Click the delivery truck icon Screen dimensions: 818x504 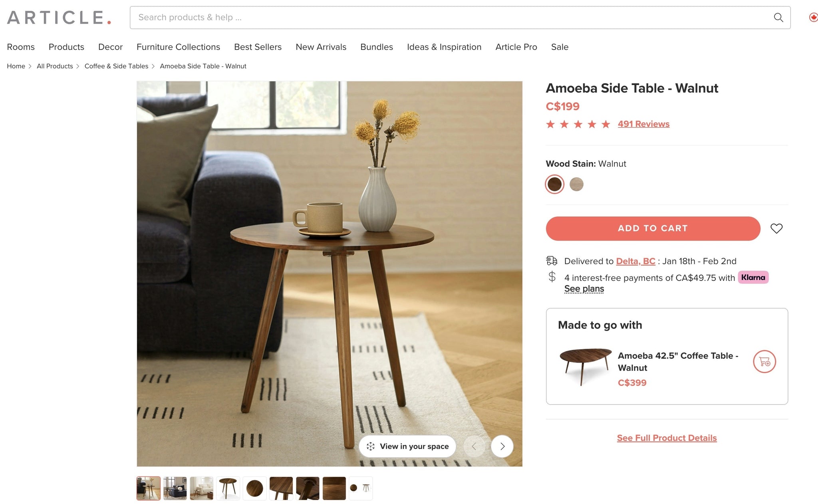(x=552, y=261)
